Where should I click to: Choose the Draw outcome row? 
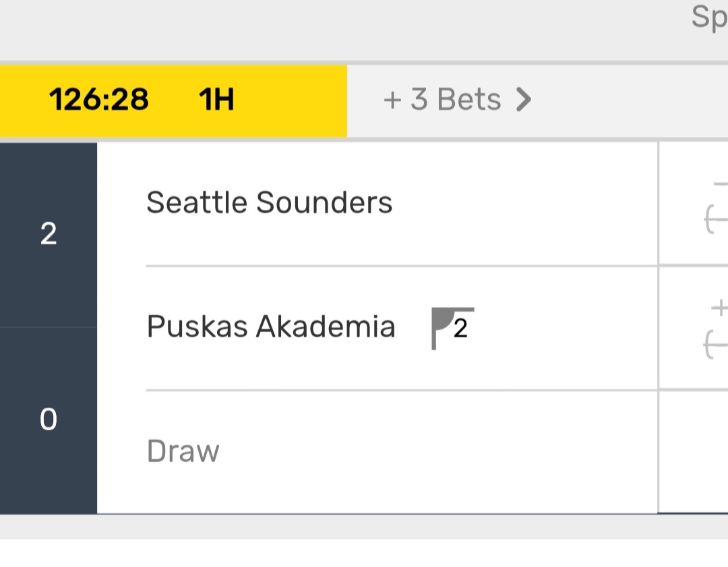coord(183,451)
